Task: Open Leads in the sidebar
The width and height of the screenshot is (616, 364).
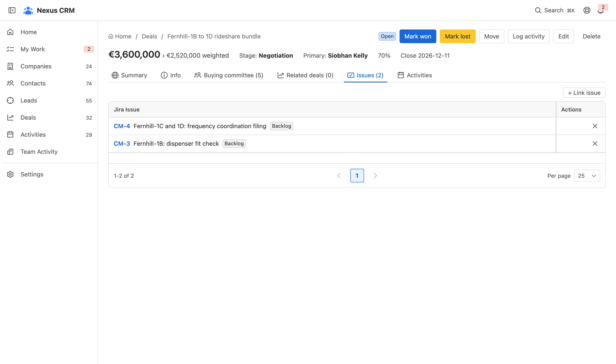Action: [50, 100]
